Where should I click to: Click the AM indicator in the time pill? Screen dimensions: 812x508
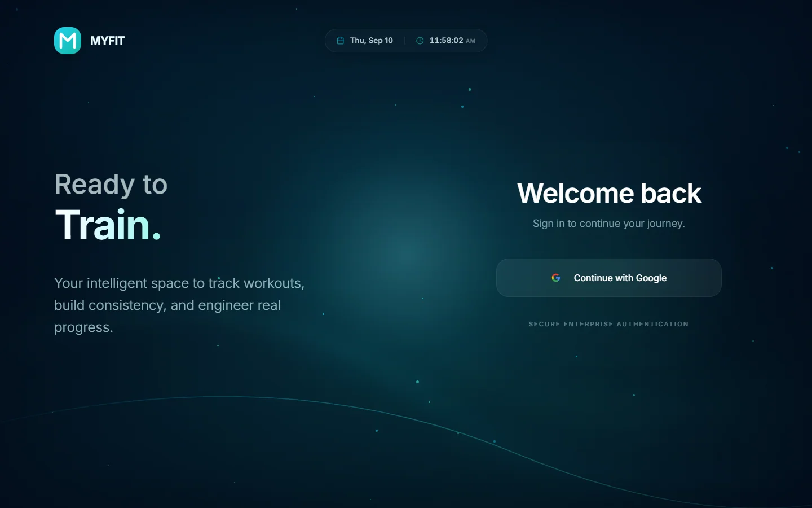click(470, 41)
